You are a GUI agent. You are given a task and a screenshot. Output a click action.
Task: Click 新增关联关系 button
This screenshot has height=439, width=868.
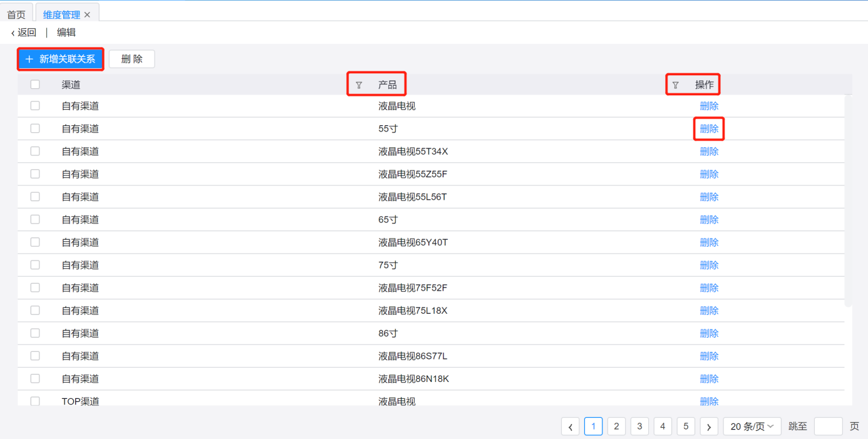pyautogui.click(x=61, y=59)
